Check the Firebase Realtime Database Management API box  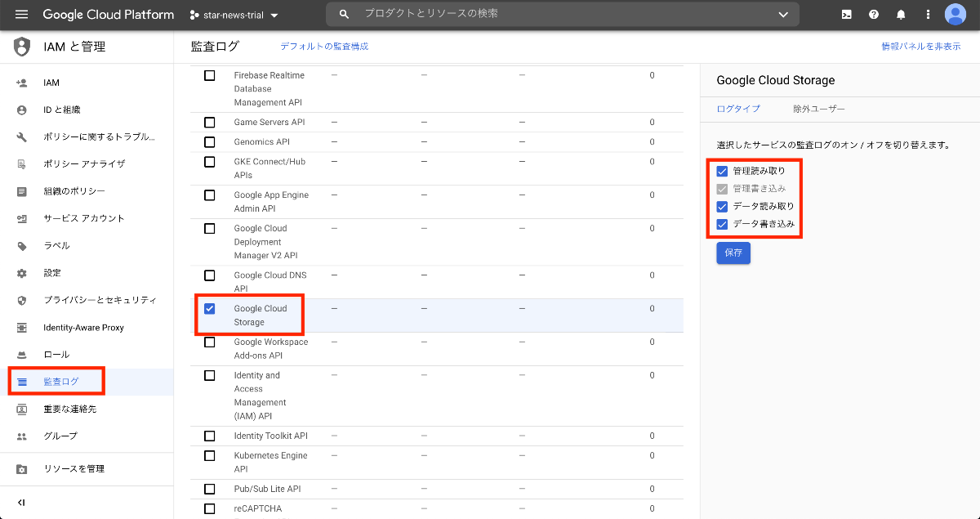pos(210,75)
